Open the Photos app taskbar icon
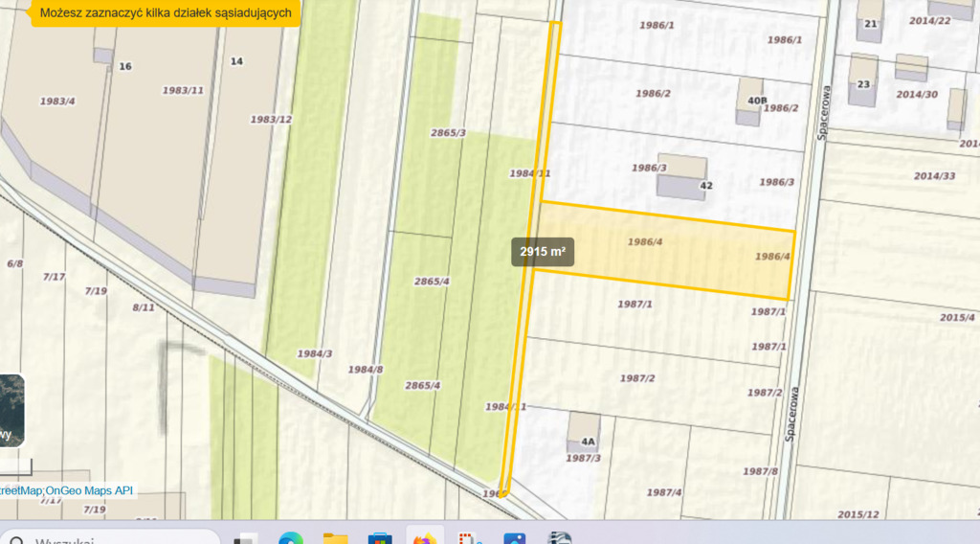Screen dimensions: 980x544 tap(515, 538)
